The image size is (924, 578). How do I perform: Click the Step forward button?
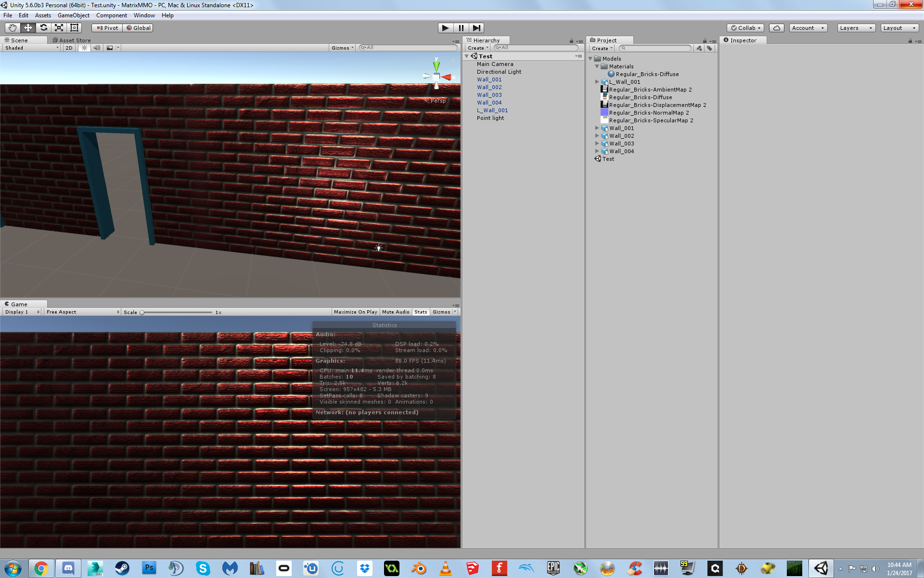pyautogui.click(x=476, y=28)
